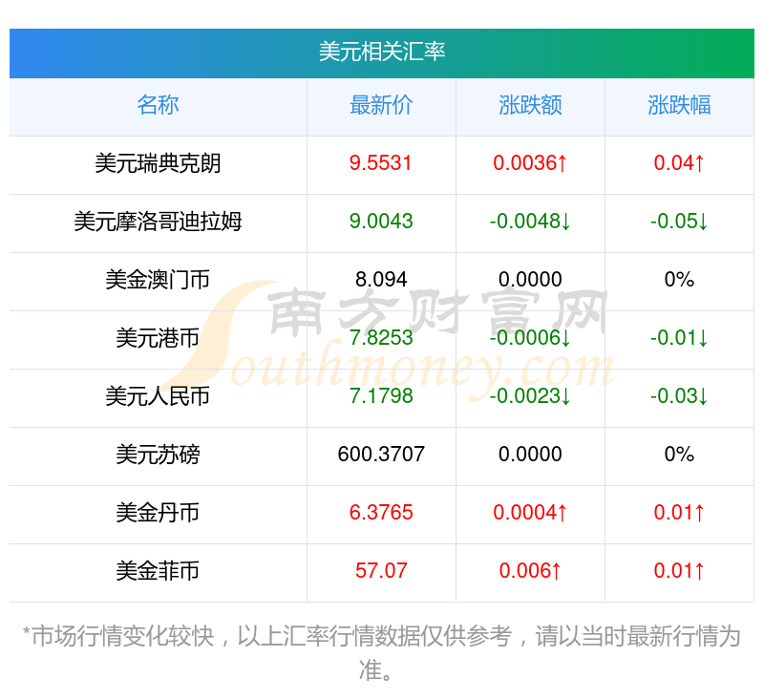Click the 0% cell in 美金澳门币 row
This screenshot has width=764, height=700.
point(679,280)
